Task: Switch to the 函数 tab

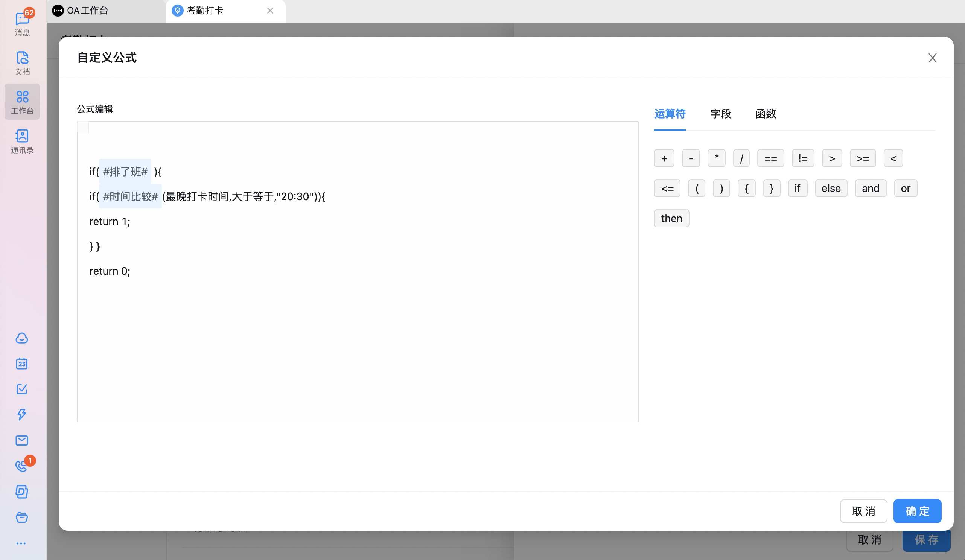Action: click(766, 114)
